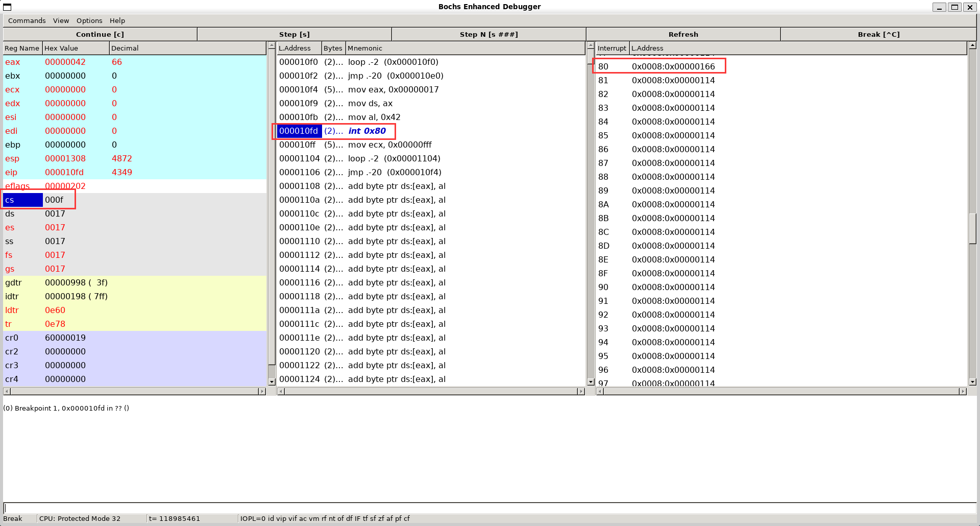Open the View menu

(61, 20)
